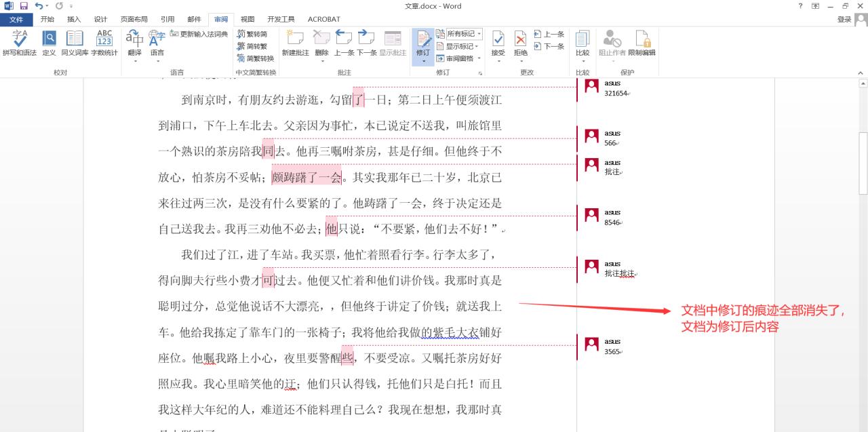Image resolution: width=868 pixels, height=432 pixels.
Task: Go to next change 下一条 in 更改
Action: click(549, 46)
